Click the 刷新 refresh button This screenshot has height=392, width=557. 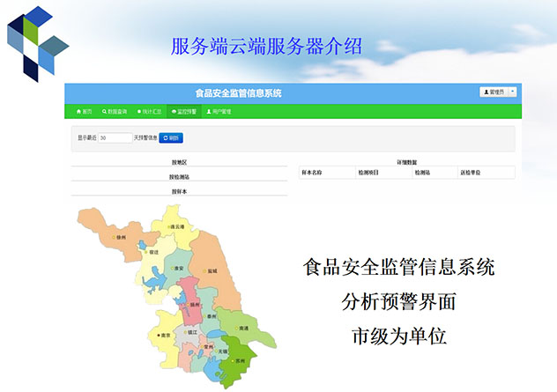point(171,138)
